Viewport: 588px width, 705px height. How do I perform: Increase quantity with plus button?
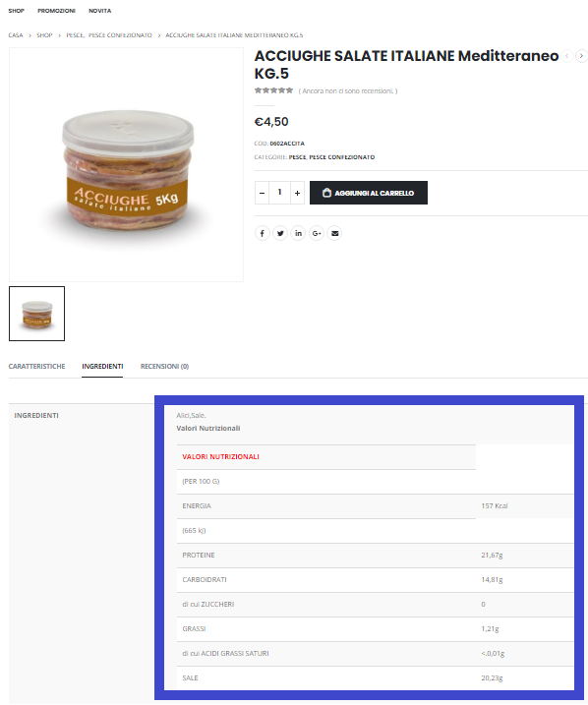pyautogui.click(x=297, y=193)
